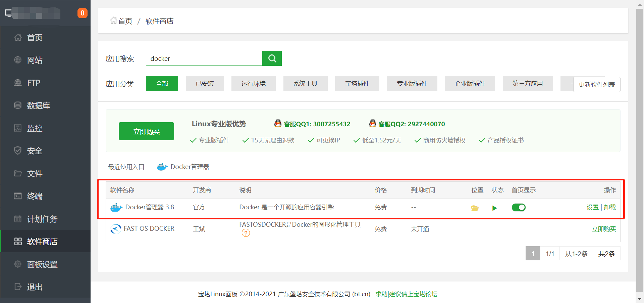The image size is (644, 303).
Task: Click the 客服QQ1: 3007255432 contact
Action: [x=317, y=124]
